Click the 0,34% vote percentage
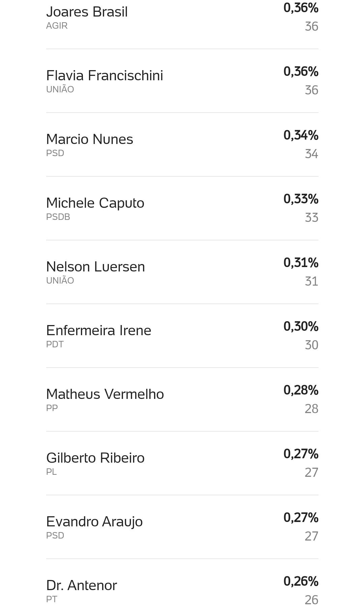Image resolution: width=364 pixels, height=611 pixels. [x=301, y=135]
